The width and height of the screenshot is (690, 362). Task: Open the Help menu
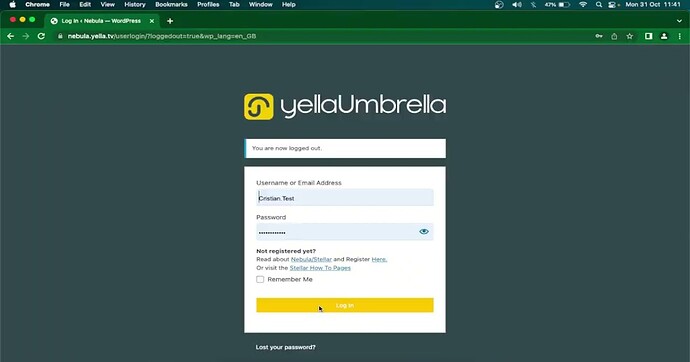(x=289, y=4)
